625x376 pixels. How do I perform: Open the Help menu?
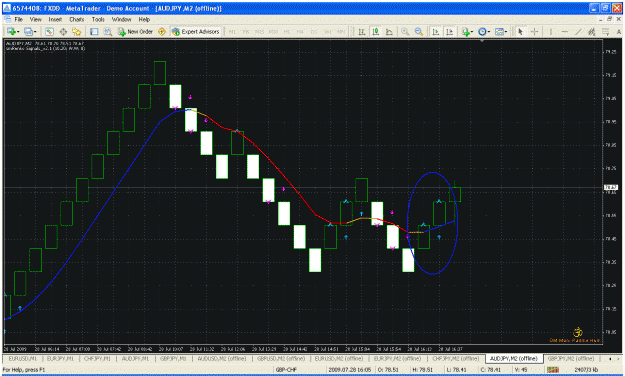pyautogui.click(x=144, y=19)
